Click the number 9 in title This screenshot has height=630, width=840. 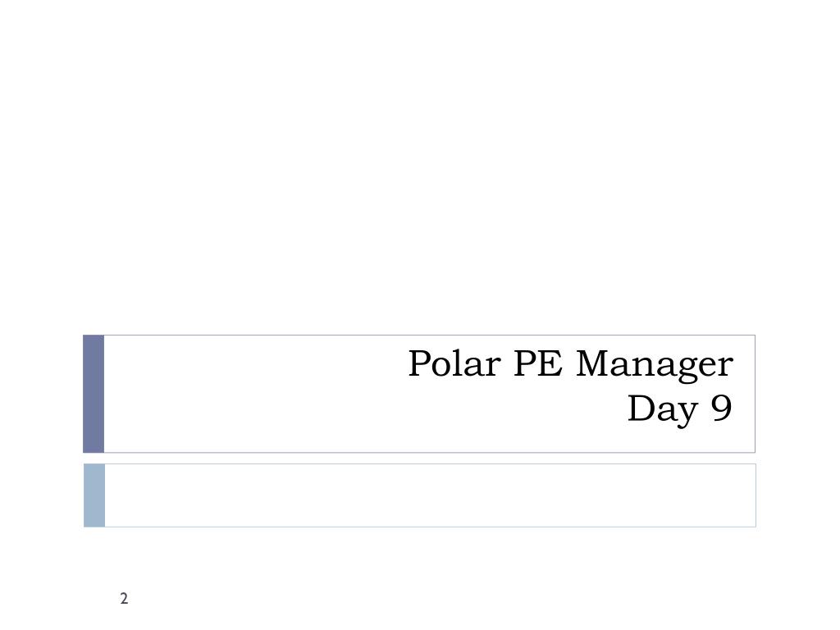click(722, 409)
